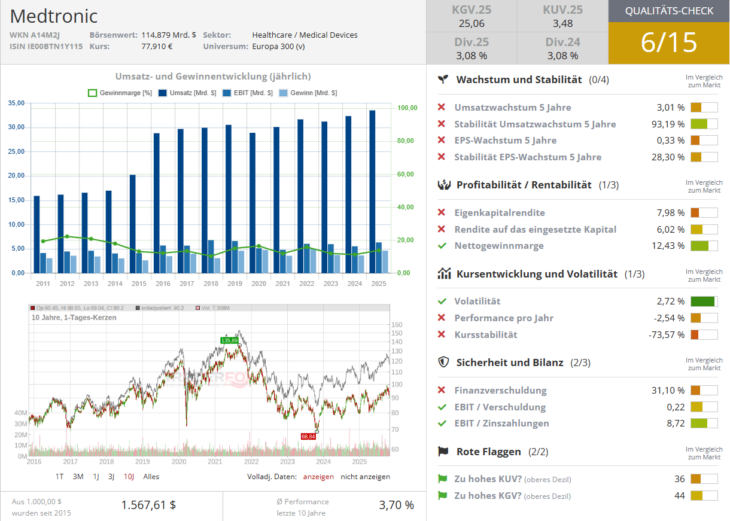Click the Profitabilität / Rentabilität section icon
Image resolution: width=730 pixels, height=521 pixels.
(x=442, y=185)
